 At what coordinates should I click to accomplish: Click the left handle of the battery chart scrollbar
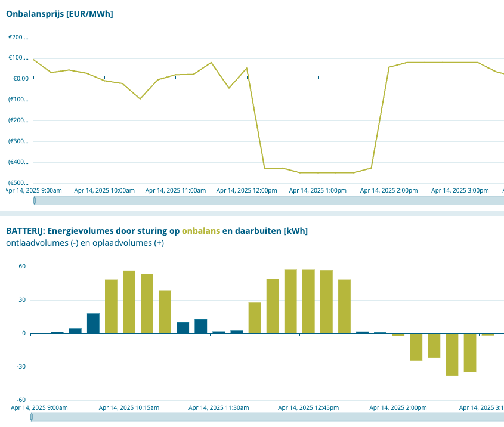click(x=32, y=417)
